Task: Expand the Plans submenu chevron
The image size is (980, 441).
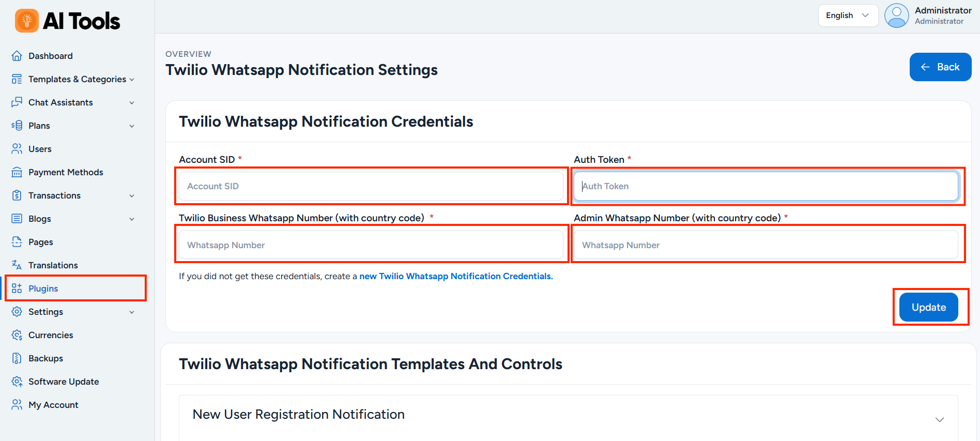Action: [x=132, y=126]
